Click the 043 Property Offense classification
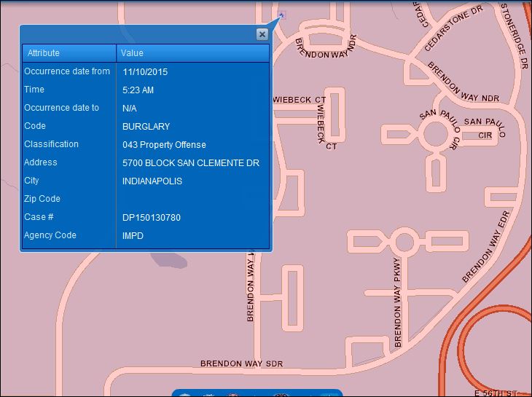532x397 pixels. [x=164, y=145]
